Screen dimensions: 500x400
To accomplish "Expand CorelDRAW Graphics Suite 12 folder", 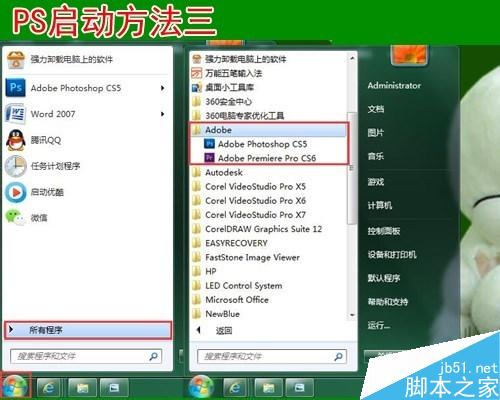I will [x=269, y=229].
